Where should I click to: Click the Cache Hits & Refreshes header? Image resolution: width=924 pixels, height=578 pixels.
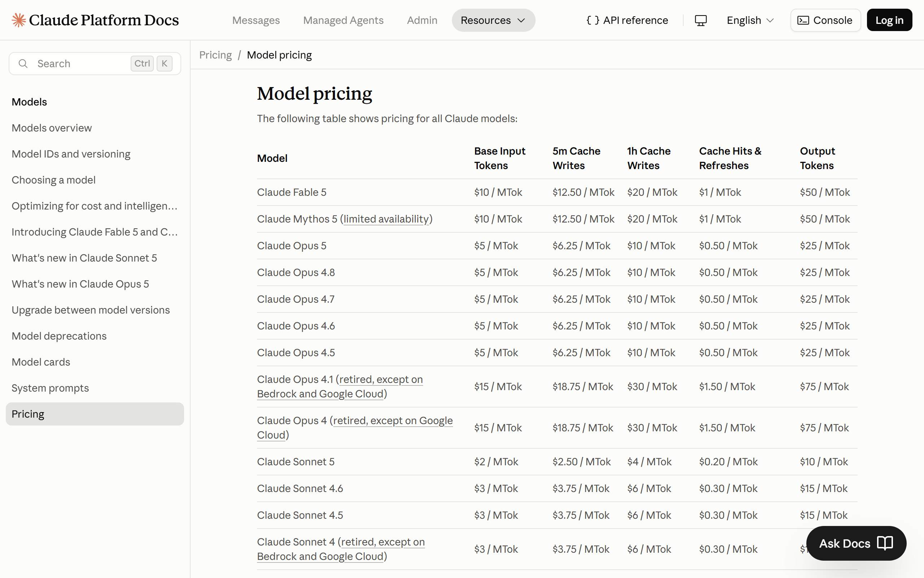pyautogui.click(x=730, y=158)
